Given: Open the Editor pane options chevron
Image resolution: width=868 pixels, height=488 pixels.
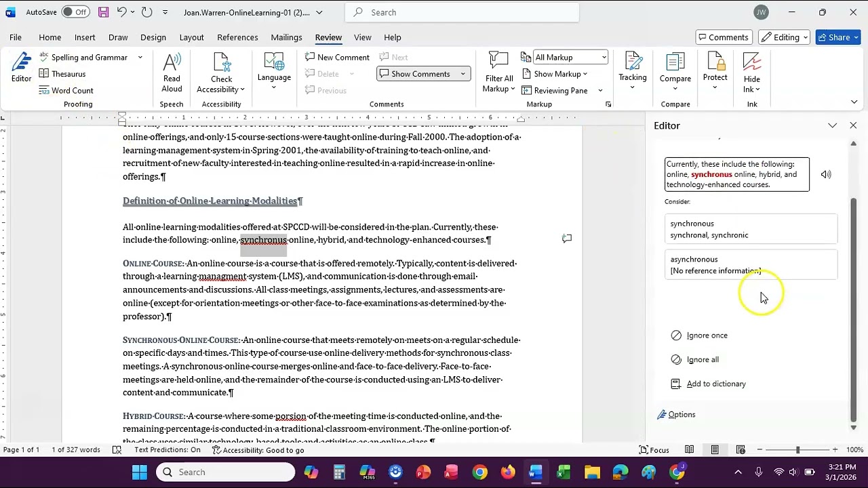Looking at the screenshot, I should (x=833, y=125).
